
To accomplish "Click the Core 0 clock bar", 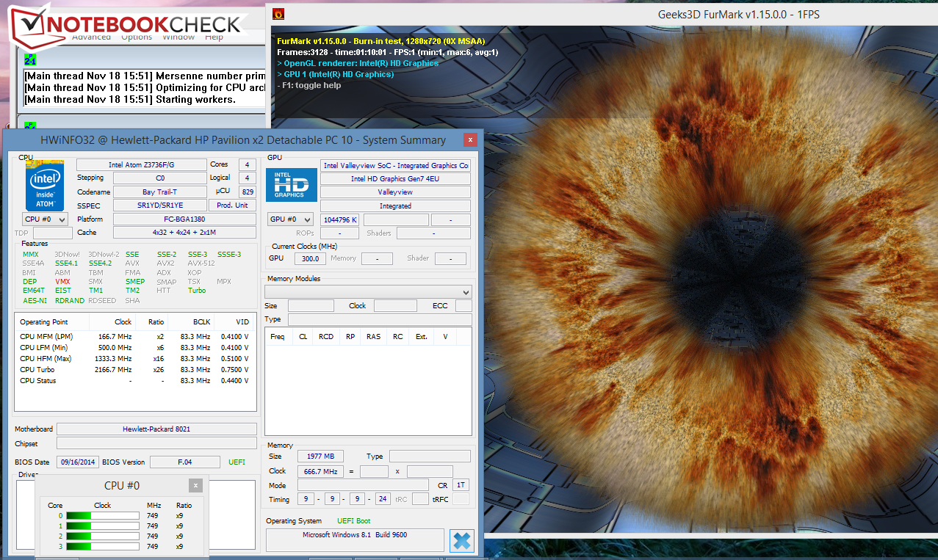I will pos(102,516).
